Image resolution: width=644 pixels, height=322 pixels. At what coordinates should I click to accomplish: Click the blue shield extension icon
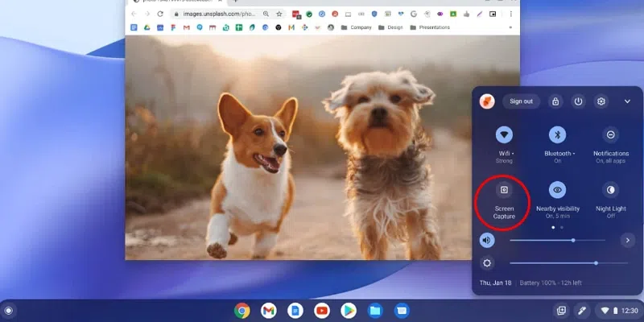pos(374,14)
